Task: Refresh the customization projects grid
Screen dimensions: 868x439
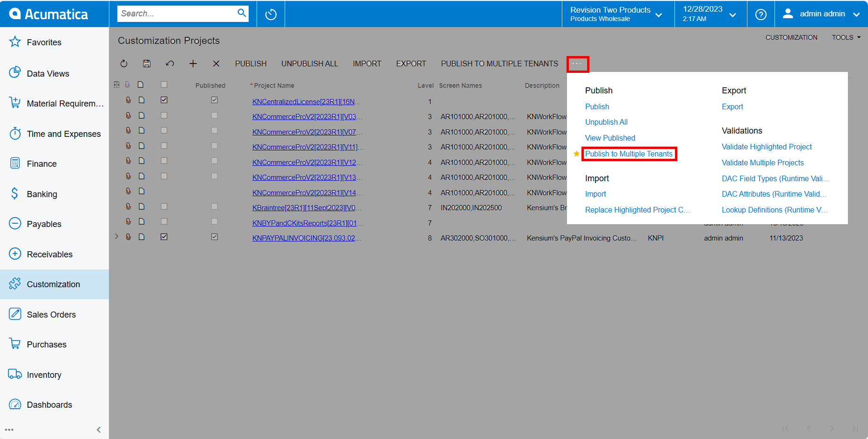Action: click(124, 64)
